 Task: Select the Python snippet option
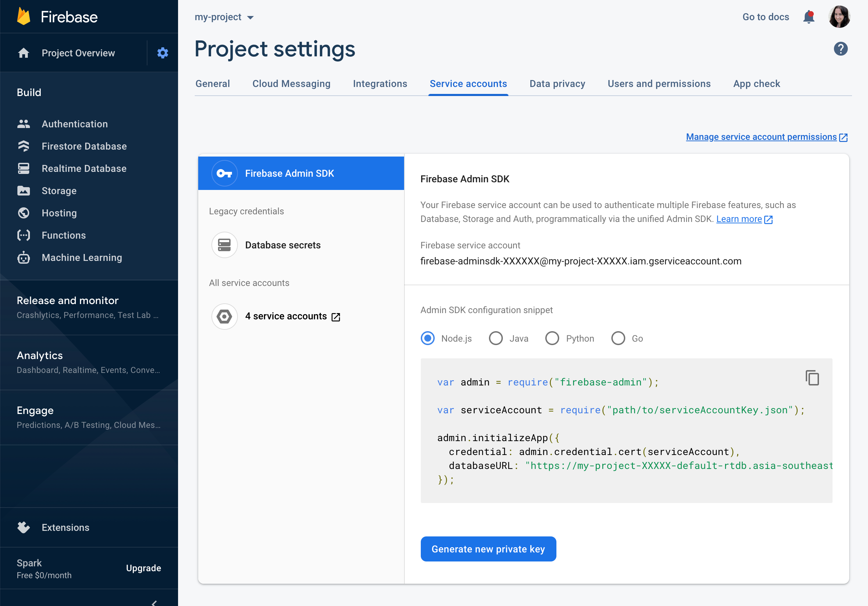click(552, 338)
